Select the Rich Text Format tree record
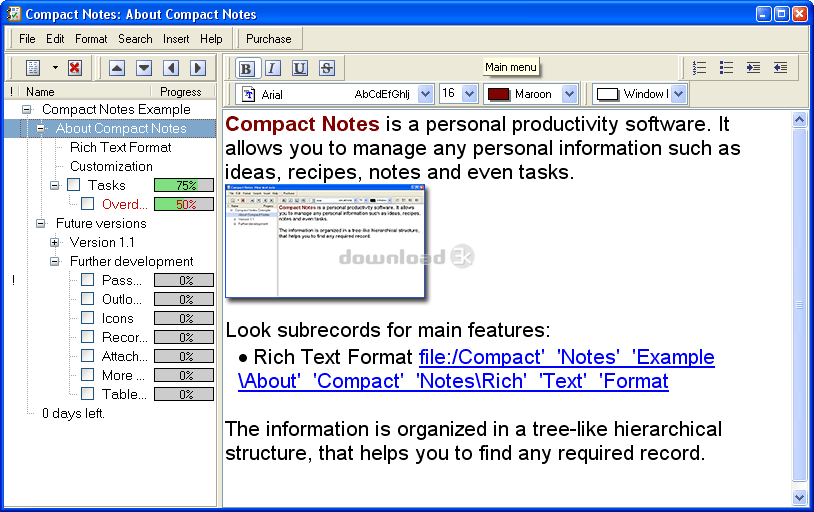This screenshot has width=814, height=512. (x=120, y=147)
